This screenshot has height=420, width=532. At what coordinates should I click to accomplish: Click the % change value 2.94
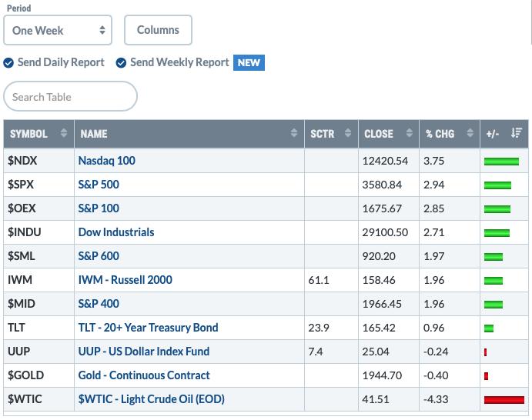[434, 185]
